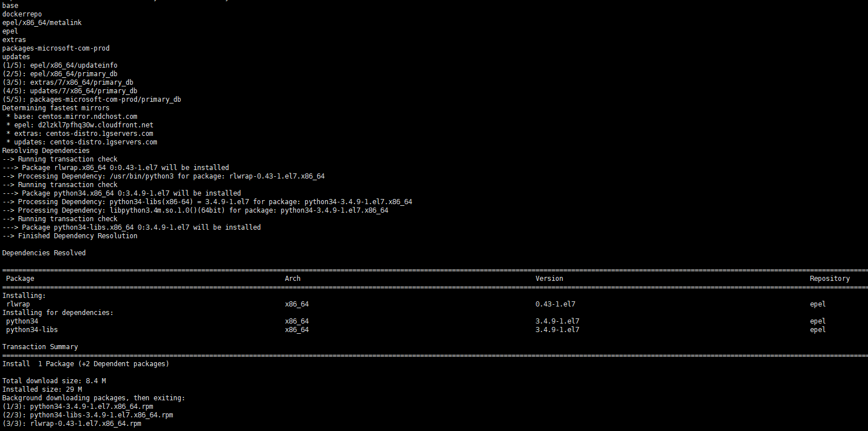The image size is (868, 431).
Task: Click 'epel' repository in python34-libs row
Action: [818, 330]
